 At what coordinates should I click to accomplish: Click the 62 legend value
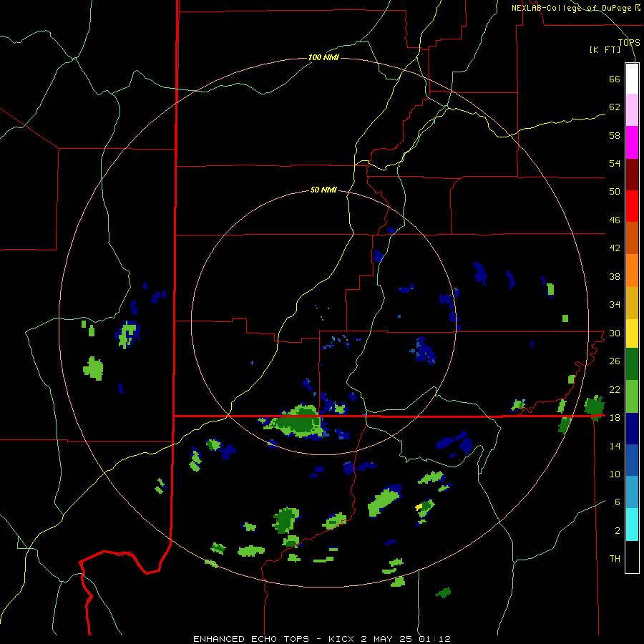click(615, 107)
